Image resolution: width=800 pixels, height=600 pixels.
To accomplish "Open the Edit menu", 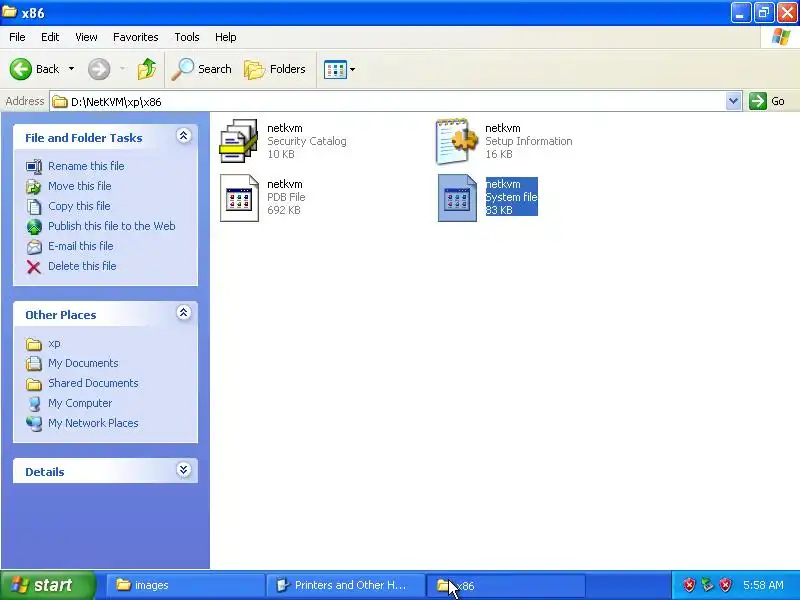I will [x=50, y=37].
